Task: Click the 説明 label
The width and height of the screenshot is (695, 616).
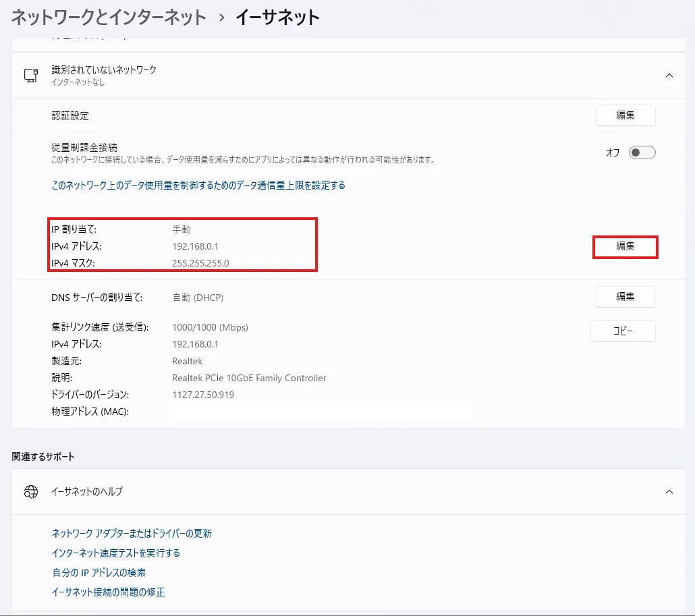Action: click(x=61, y=378)
